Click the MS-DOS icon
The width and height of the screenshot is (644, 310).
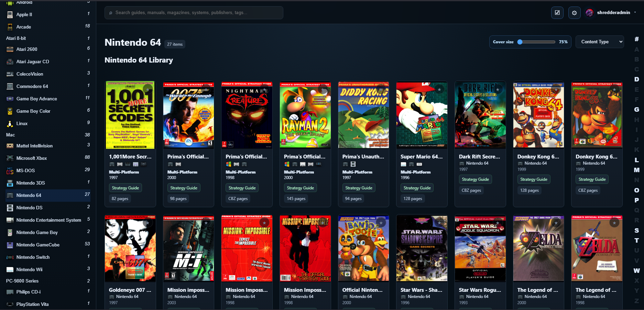coord(10,170)
